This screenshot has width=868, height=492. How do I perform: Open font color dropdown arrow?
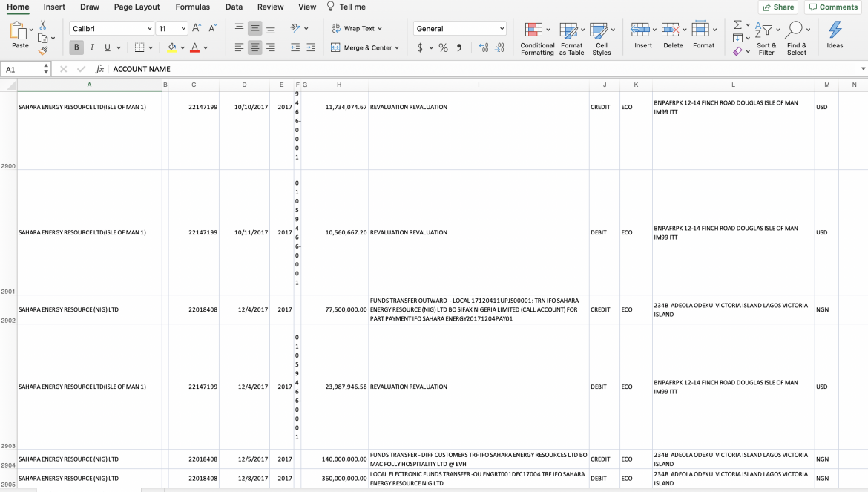pyautogui.click(x=206, y=48)
